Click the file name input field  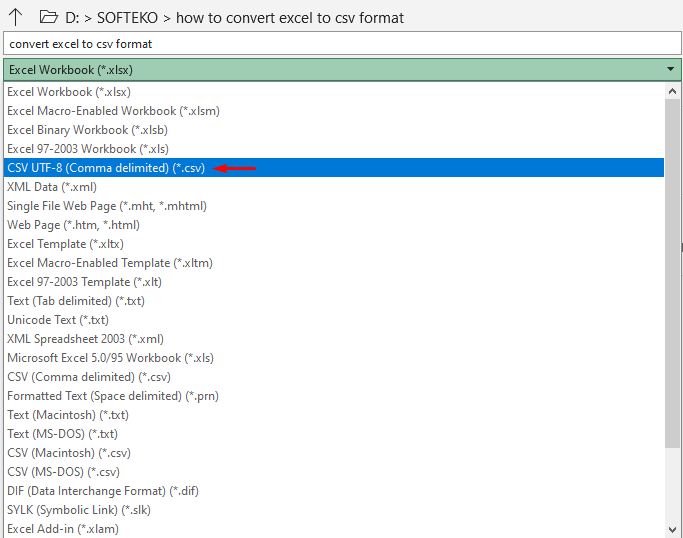pyautogui.click(x=340, y=44)
